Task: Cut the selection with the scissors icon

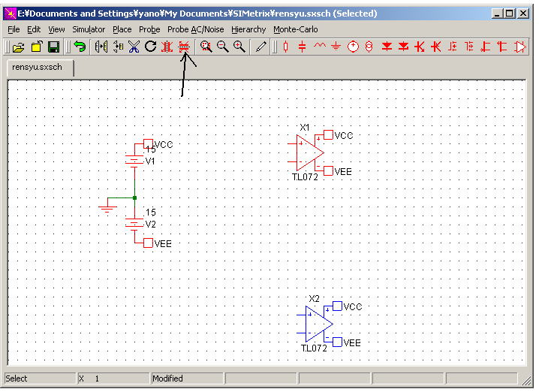Action: (x=134, y=47)
